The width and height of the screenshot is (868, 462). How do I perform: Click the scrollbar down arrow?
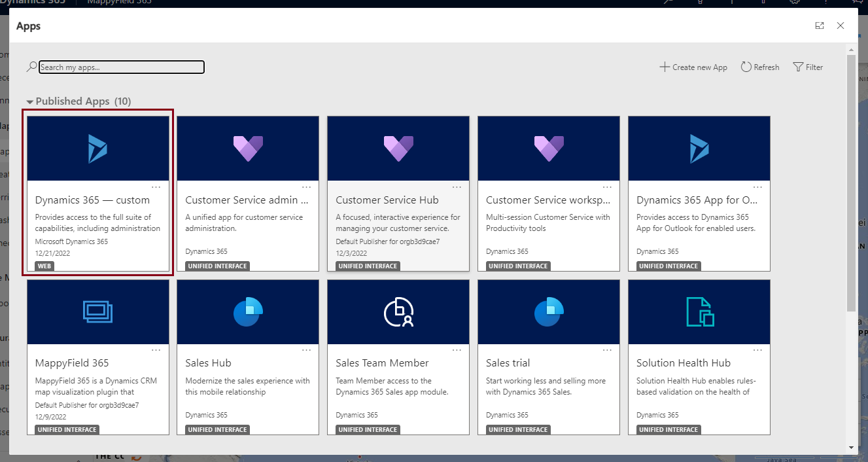coord(851,448)
